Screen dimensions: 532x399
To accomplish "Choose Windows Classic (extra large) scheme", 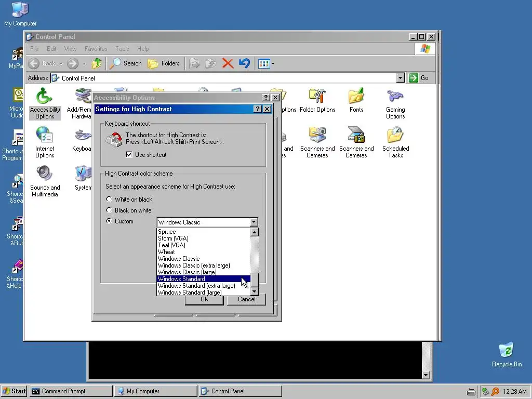I will pyautogui.click(x=204, y=265).
